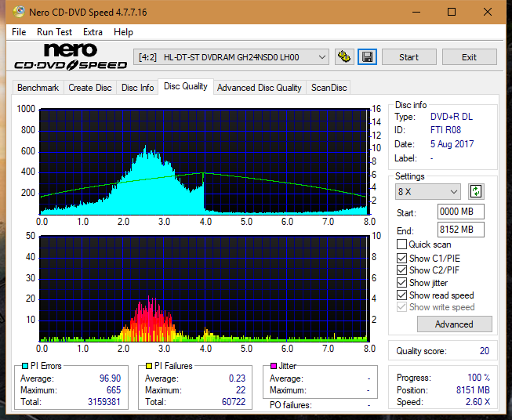Toggle Show C2/PIF checkbox
The image size is (512, 420).
tap(401, 270)
